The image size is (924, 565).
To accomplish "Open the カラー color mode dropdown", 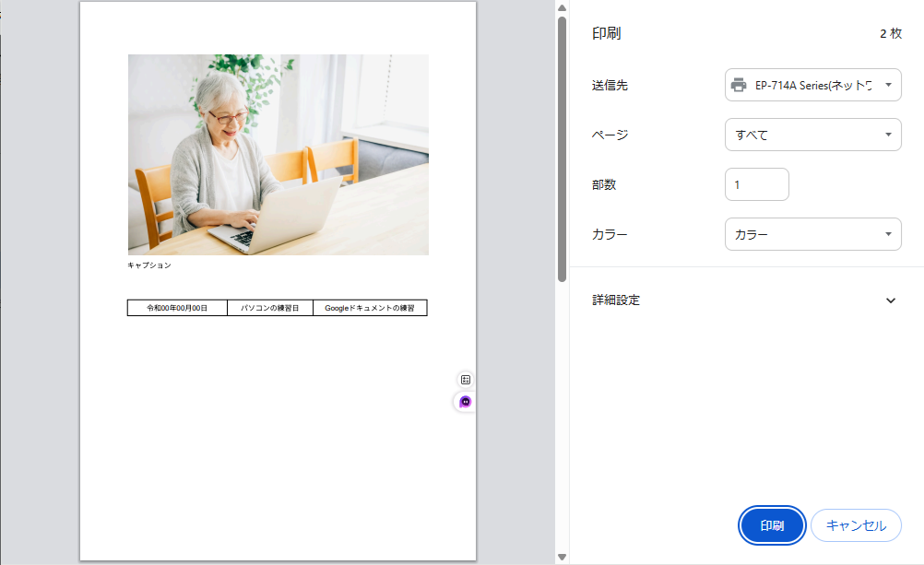I will pos(811,234).
